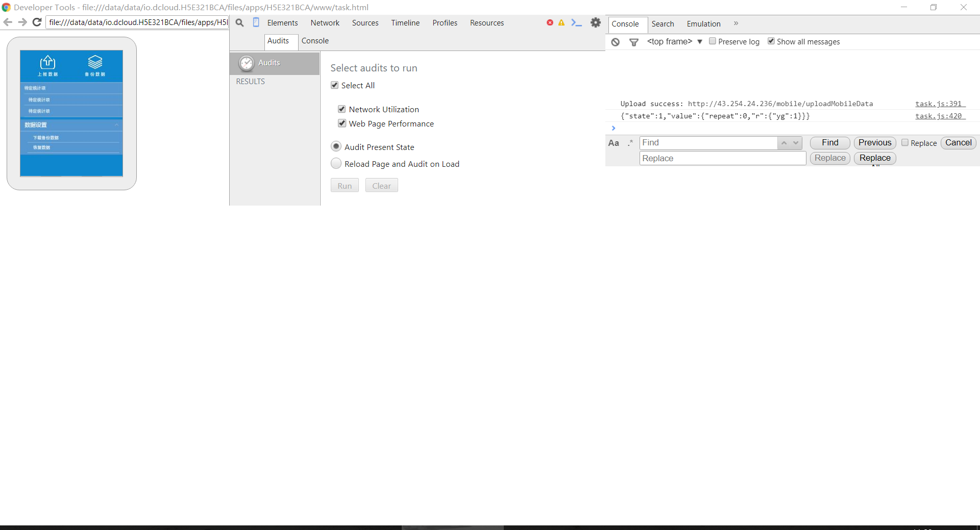Tap 恢复数据 in the preview
Image resolution: width=980 pixels, height=530 pixels.
pyautogui.click(x=42, y=147)
